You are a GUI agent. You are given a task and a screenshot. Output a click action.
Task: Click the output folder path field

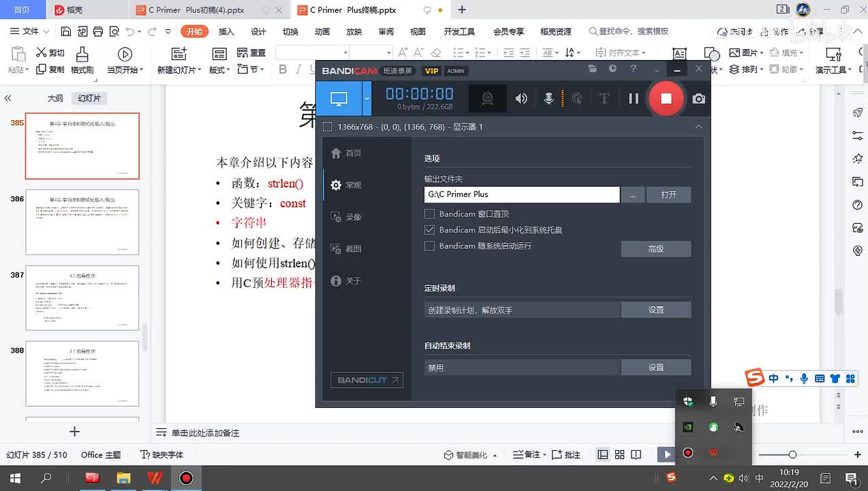(522, 194)
